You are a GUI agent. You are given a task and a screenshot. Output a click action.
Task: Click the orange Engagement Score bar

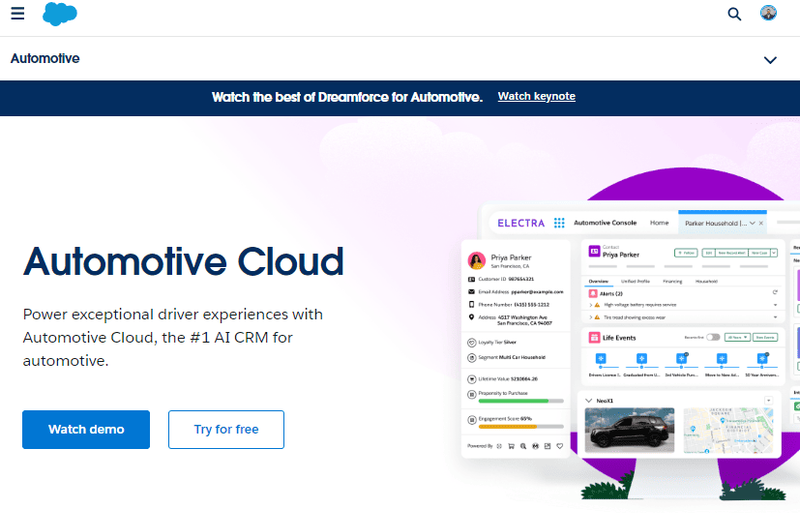pos(508,426)
